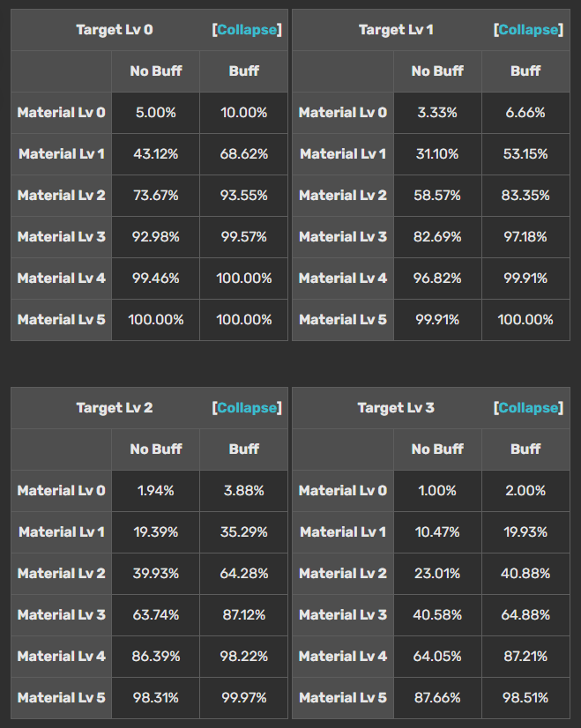Click the Target Lv 0 table title
Screen dimensions: 581x728
click(x=115, y=30)
